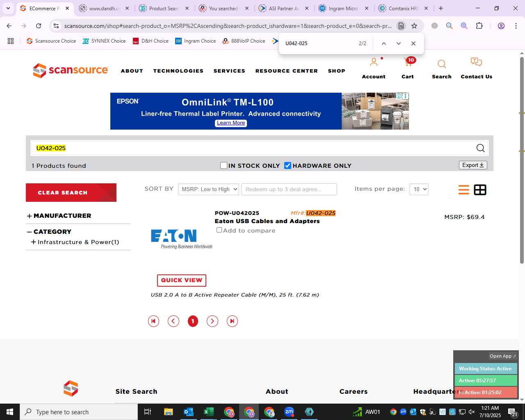Open Items per page dropdown
The width and height of the screenshot is (525, 420).
click(x=419, y=189)
